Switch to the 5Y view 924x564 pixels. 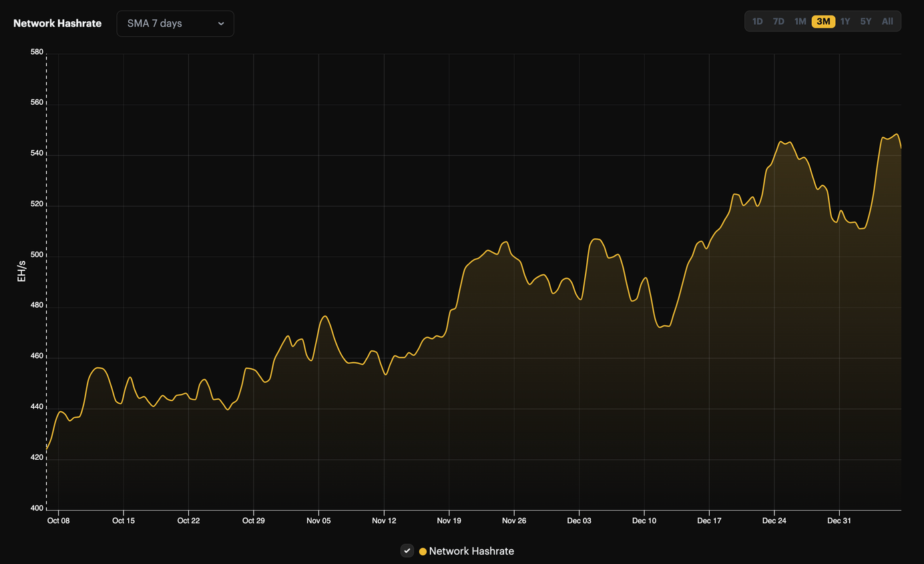pyautogui.click(x=866, y=21)
